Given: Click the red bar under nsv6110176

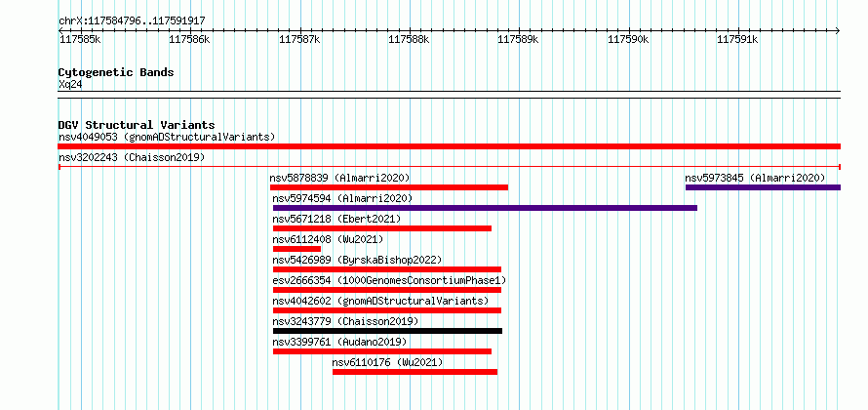Looking at the screenshot, I should (415, 372).
